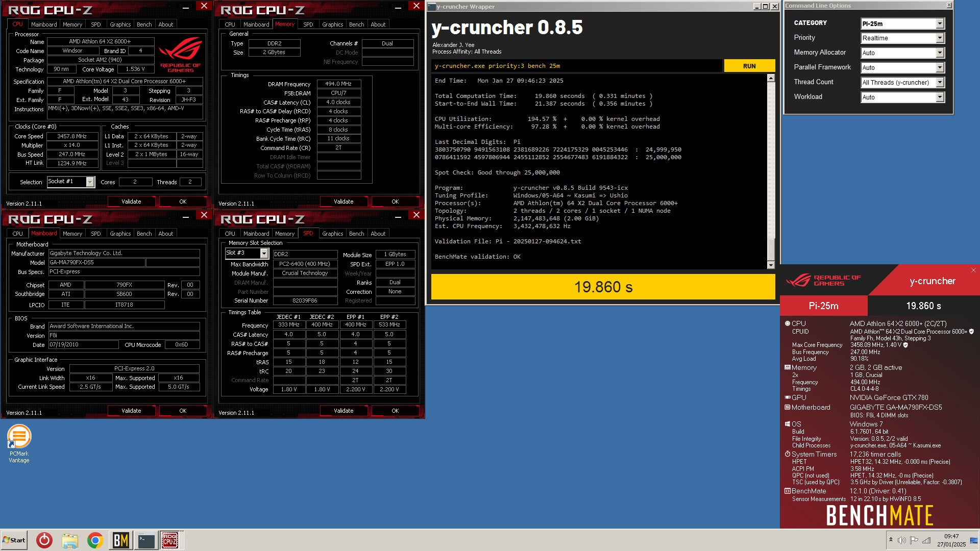Click the y-cruncher output scrollbar up arrow
Screen dimensions: 980x551
[771, 78]
